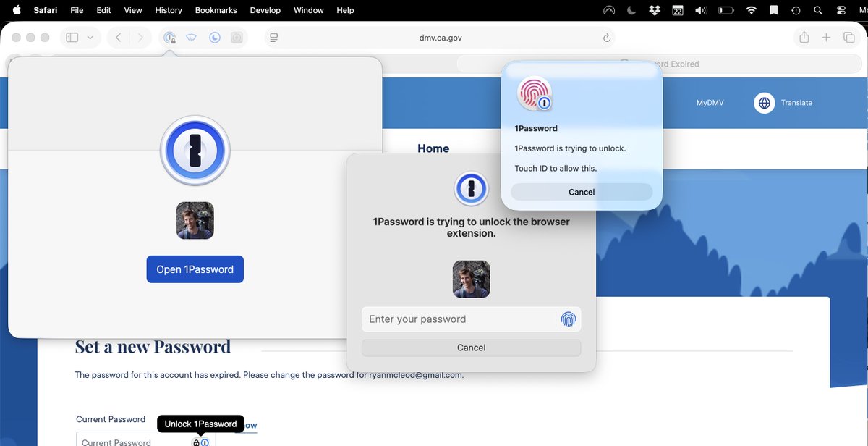The width and height of the screenshot is (868, 446).
Task: Open the Time Machine menu bar icon
Action: (796, 10)
